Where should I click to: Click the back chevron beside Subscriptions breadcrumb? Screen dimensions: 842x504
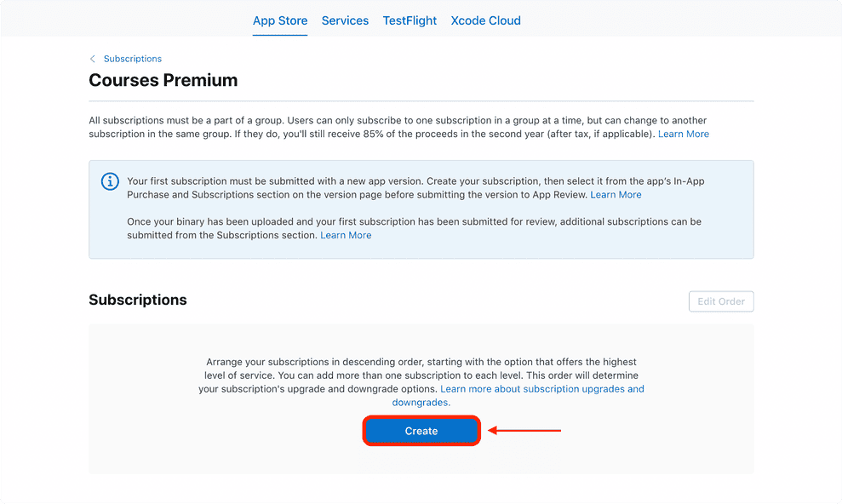click(93, 59)
